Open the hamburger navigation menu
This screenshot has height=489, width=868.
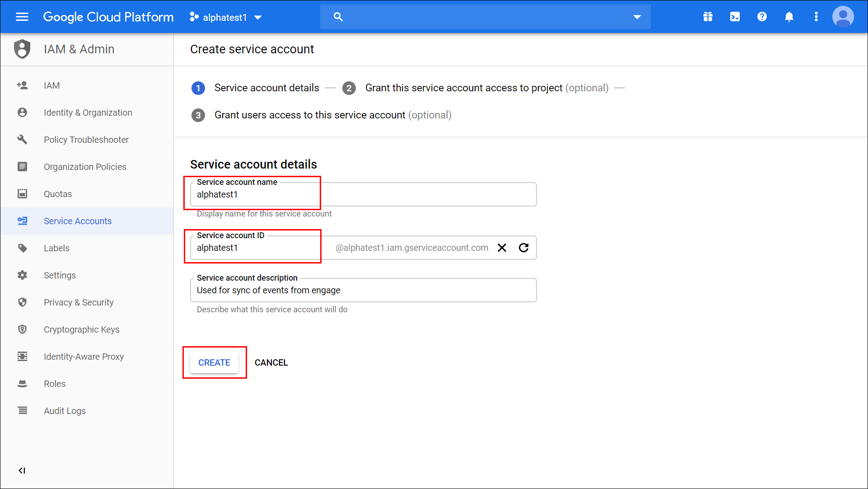pyautogui.click(x=22, y=17)
